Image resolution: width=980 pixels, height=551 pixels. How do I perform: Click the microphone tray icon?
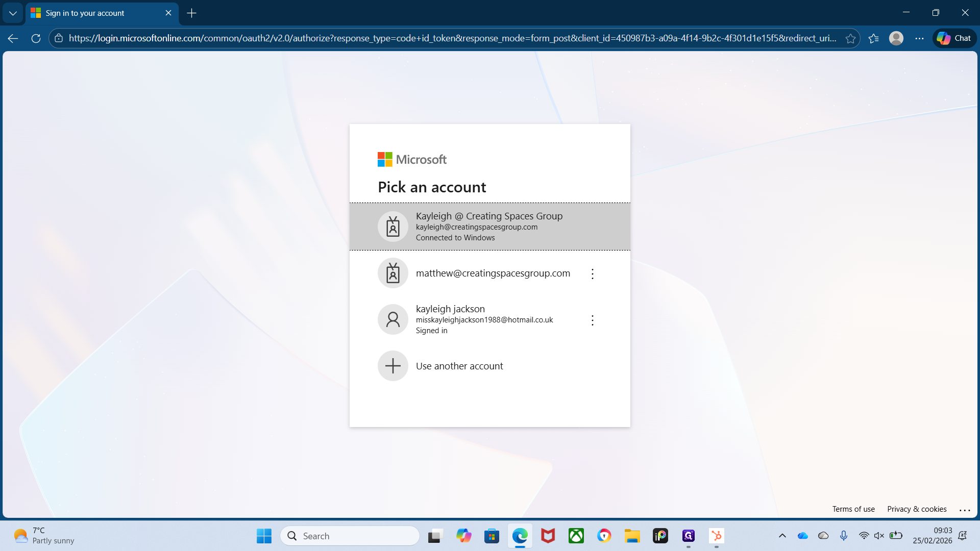(x=844, y=536)
